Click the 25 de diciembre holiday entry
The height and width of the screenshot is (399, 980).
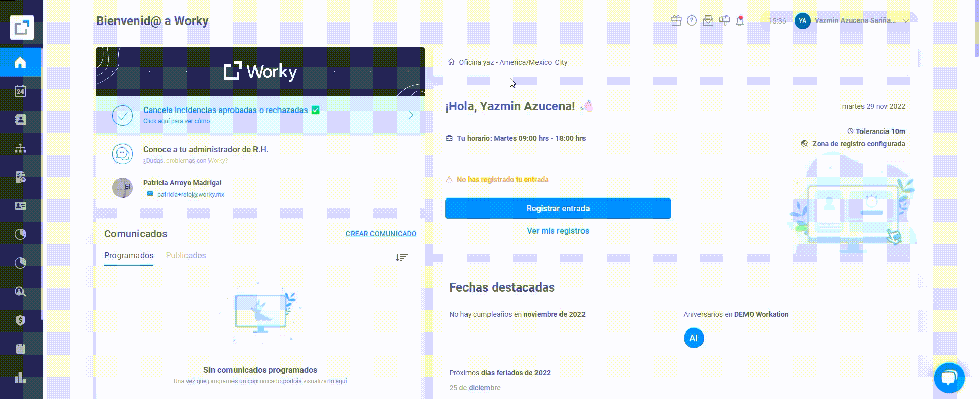475,388
